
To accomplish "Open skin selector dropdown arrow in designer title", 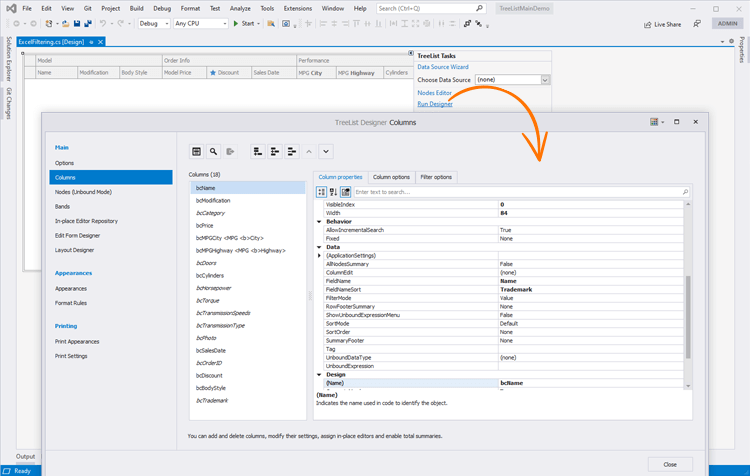I will pyautogui.click(x=662, y=122).
